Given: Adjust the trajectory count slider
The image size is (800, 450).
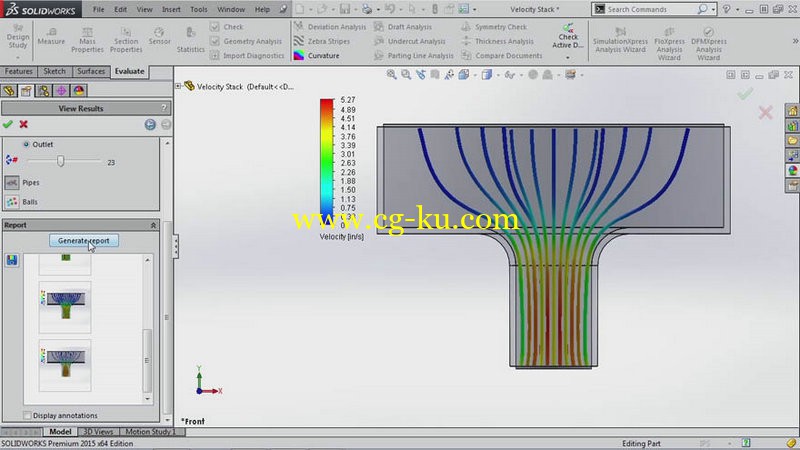Looking at the screenshot, I should pyautogui.click(x=61, y=161).
